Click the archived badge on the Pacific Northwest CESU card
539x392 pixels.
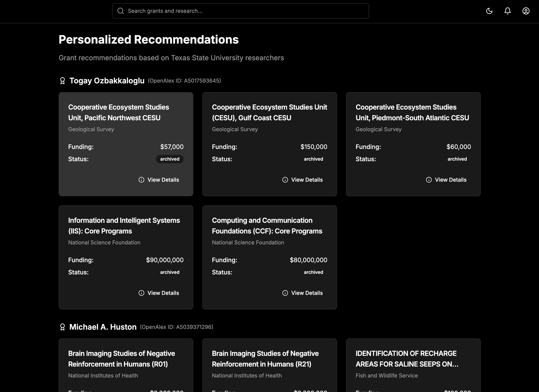pyautogui.click(x=170, y=159)
